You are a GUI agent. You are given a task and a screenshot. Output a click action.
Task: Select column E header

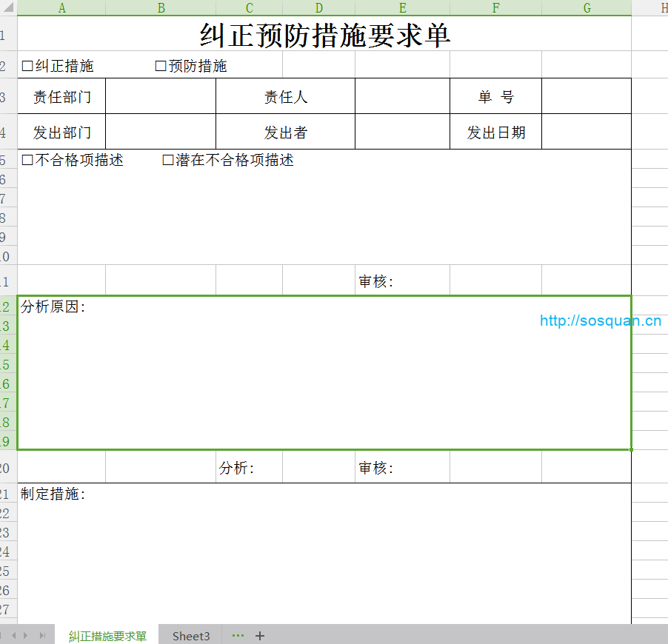pos(402,8)
